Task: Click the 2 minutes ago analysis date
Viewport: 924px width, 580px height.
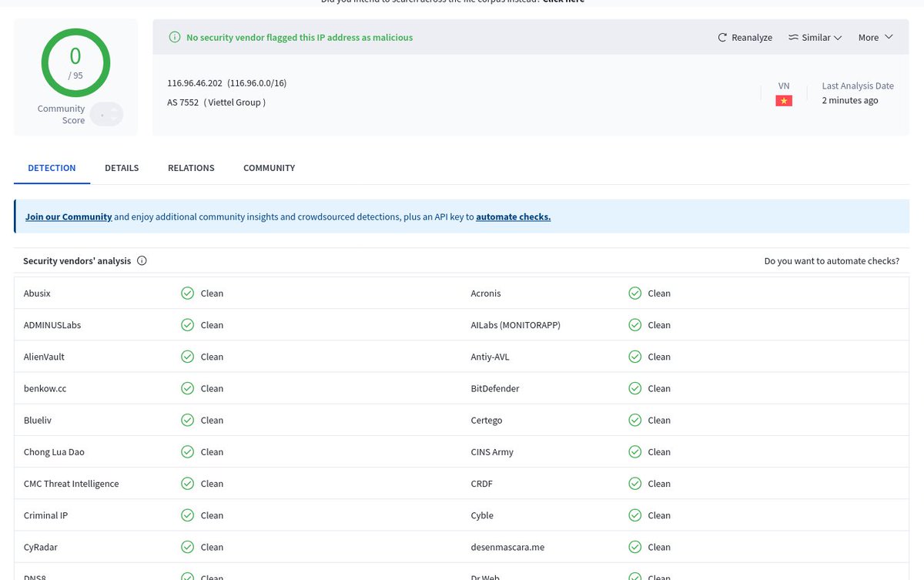Action: point(849,101)
